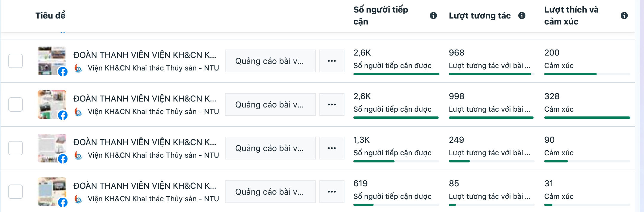Click reach progress bar for 619 post
Image resolution: width=644 pixels, height=212 pixels.
[396, 205]
